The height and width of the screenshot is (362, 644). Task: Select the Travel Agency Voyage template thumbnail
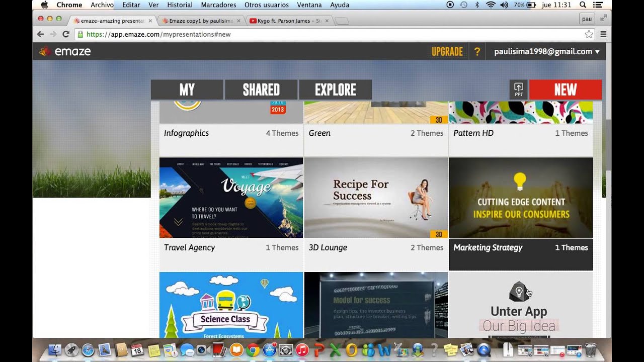point(231,198)
